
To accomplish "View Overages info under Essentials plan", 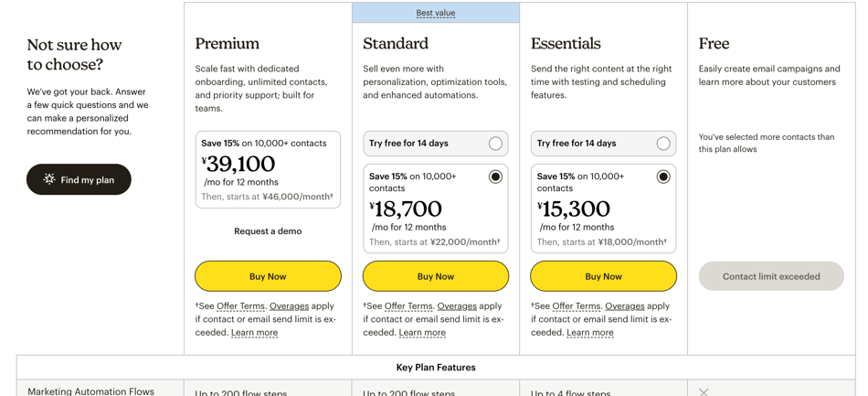I will click(625, 306).
